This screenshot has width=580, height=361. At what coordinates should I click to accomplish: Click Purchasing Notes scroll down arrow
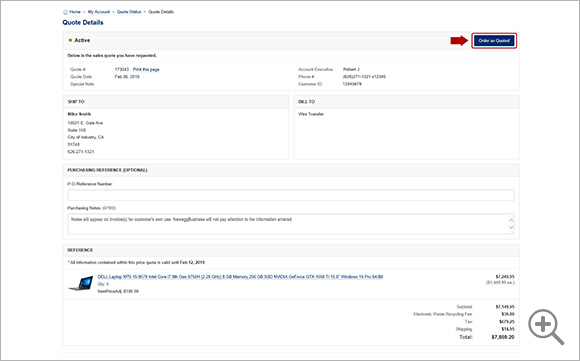click(x=511, y=227)
